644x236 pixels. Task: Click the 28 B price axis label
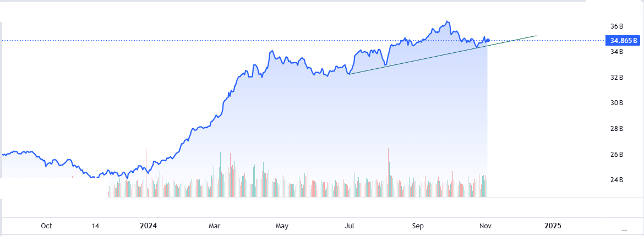click(x=616, y=129)
